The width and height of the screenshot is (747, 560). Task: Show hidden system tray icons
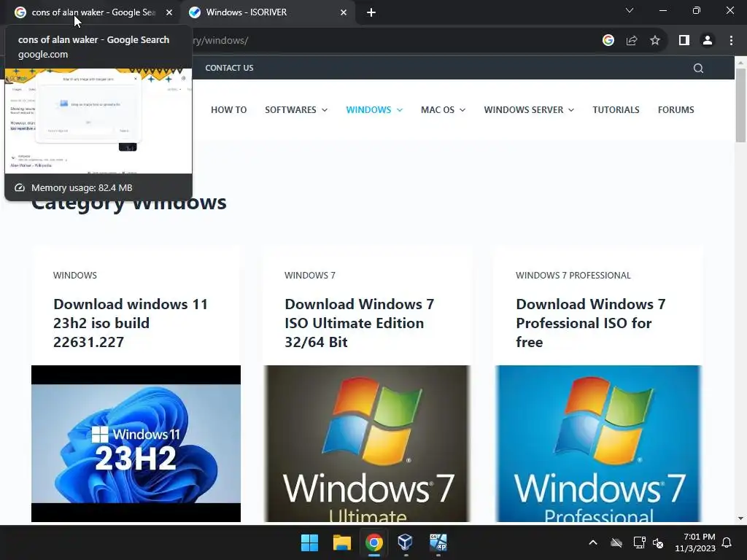(x=593, y=542)
